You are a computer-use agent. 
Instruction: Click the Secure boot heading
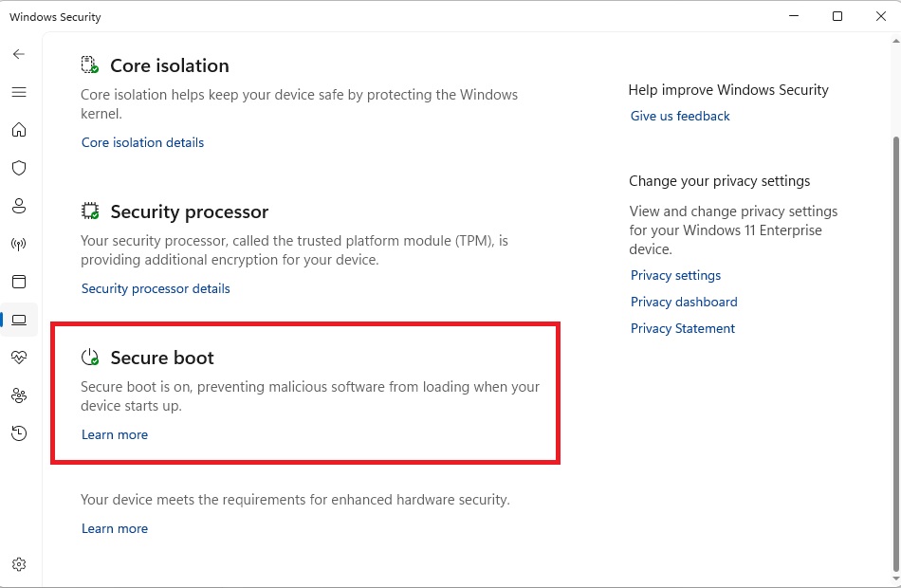pos(162,358)
